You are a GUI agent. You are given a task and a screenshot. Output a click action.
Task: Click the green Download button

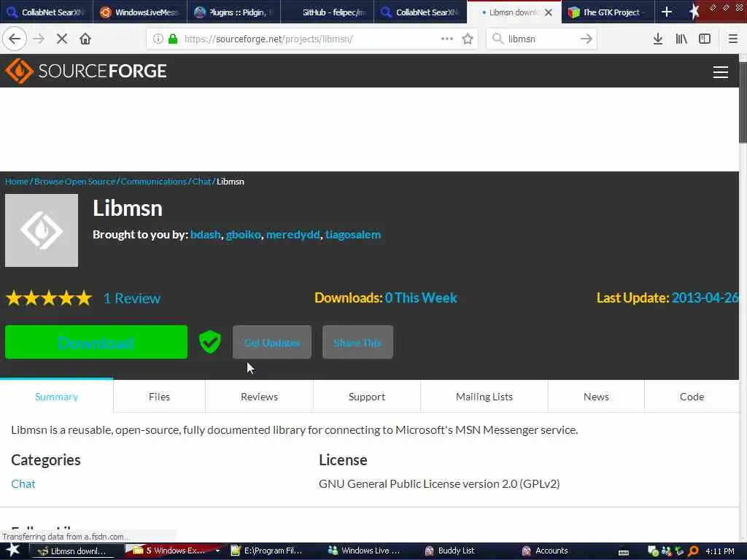pos(96,342)
